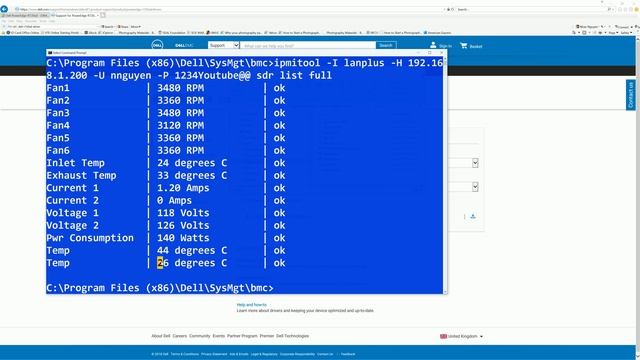640x360 pixels.
Task: Open the Help and how-to link
Action: coord(251,305)
